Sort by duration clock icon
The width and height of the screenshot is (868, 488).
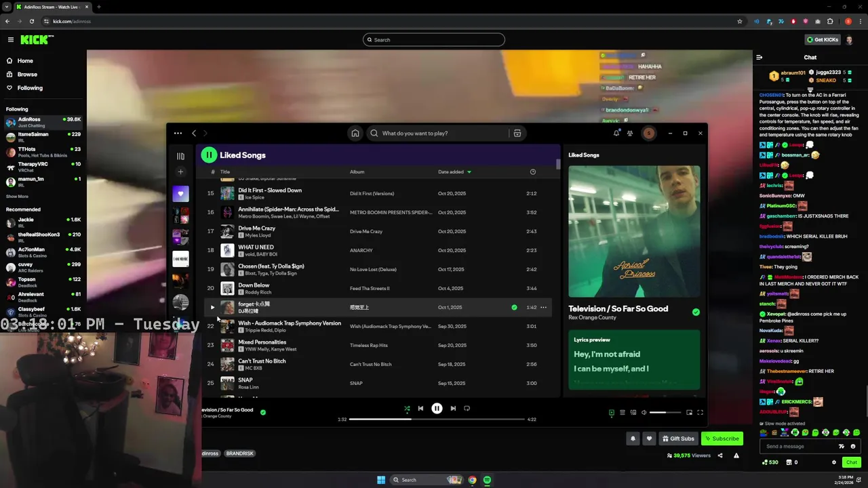click(x=532, y=172)
